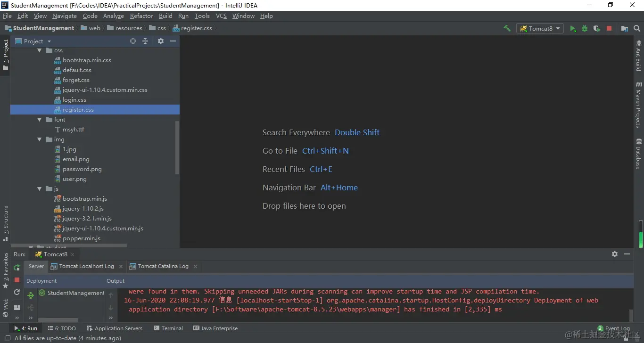Viewport: 644px width, 343px height.
Task: Collapse the img folder in project tree
Action: [40, 139]
